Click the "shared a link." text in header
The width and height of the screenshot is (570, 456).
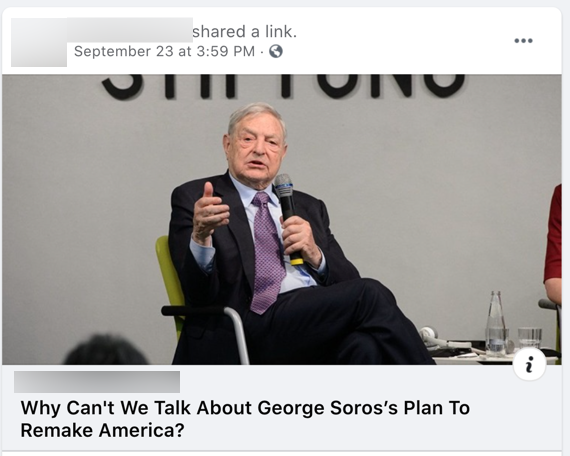pyautogui.click(x=245, y=32)
